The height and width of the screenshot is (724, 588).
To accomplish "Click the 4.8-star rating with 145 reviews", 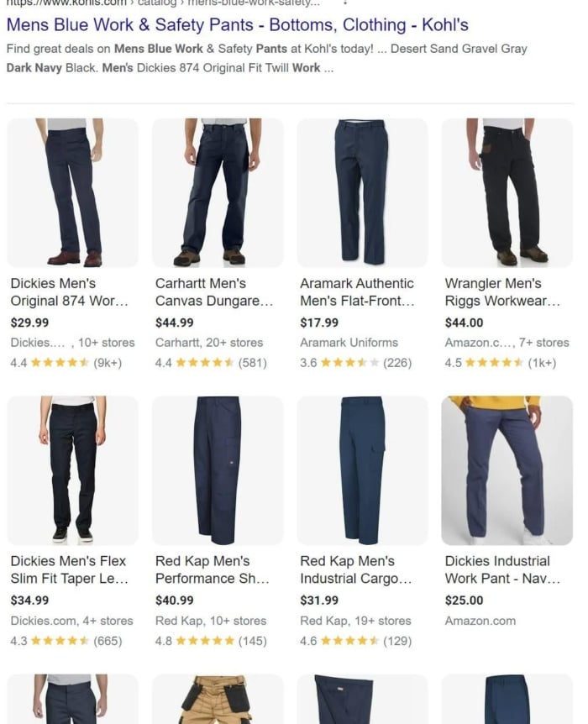I will 211,641.
